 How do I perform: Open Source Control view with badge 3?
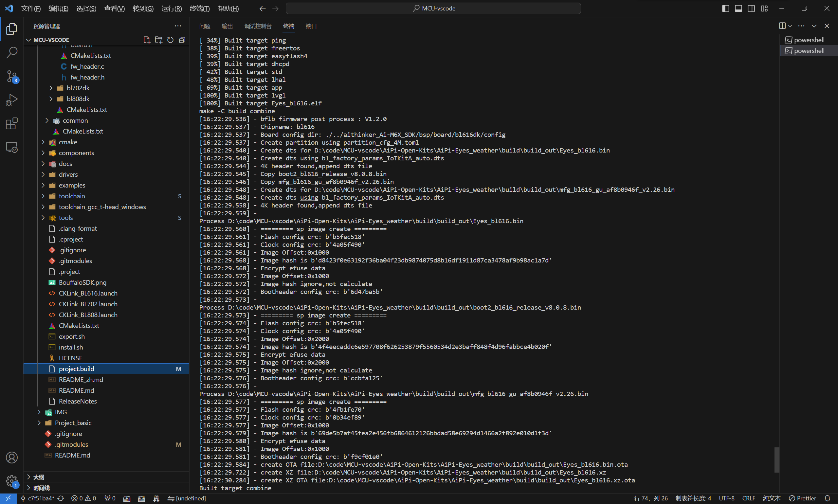11,76
